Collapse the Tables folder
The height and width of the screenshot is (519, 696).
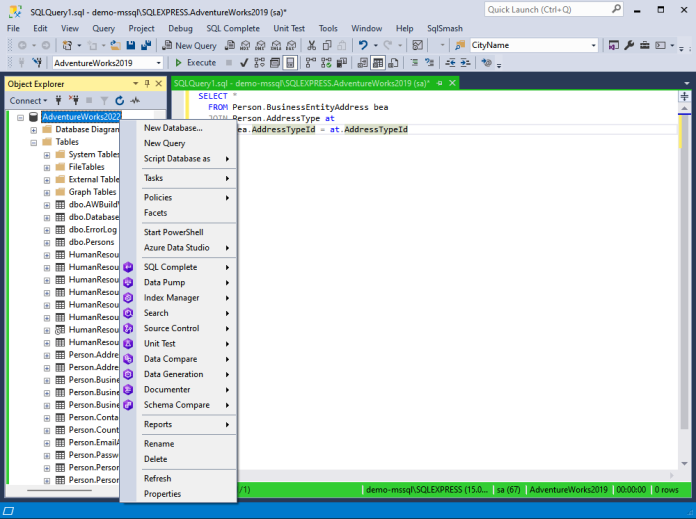point(34,143)
